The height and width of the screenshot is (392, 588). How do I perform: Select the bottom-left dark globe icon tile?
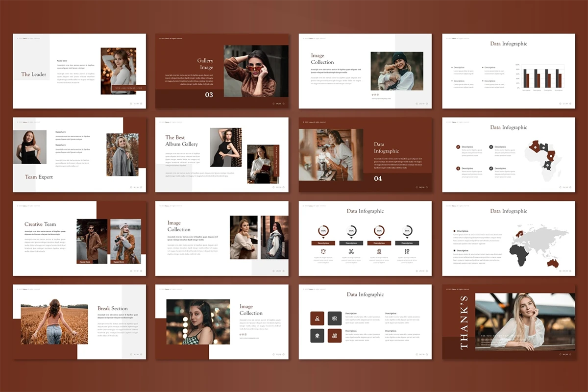tap(317, 336)
